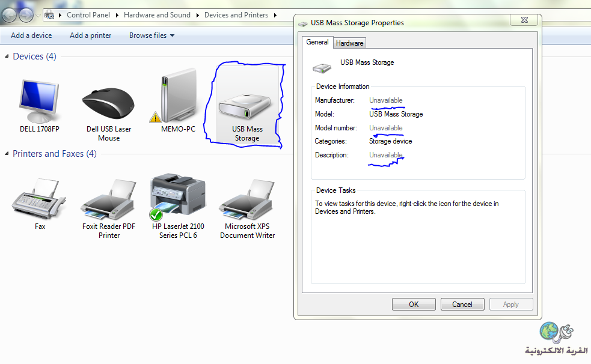Open the recent pages dropdown arrow

tap(38, 16)
